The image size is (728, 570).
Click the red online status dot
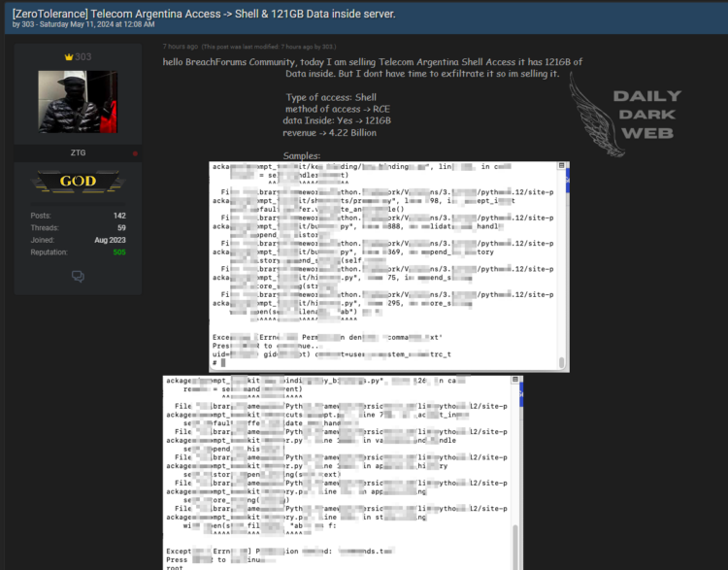click(135, 153)
